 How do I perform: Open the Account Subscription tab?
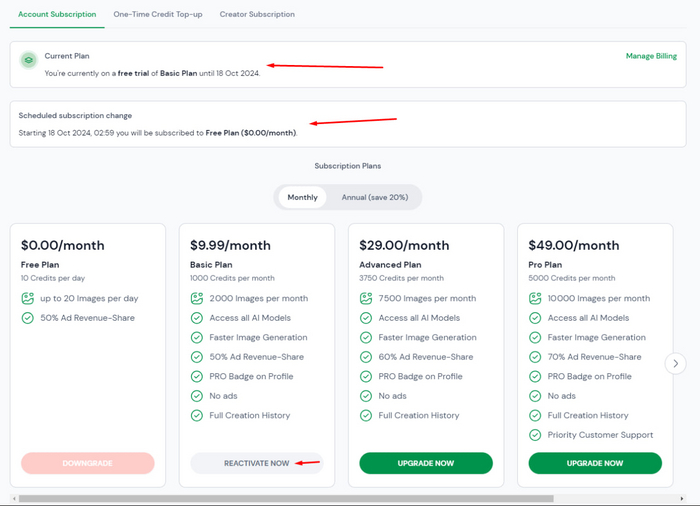58,15
